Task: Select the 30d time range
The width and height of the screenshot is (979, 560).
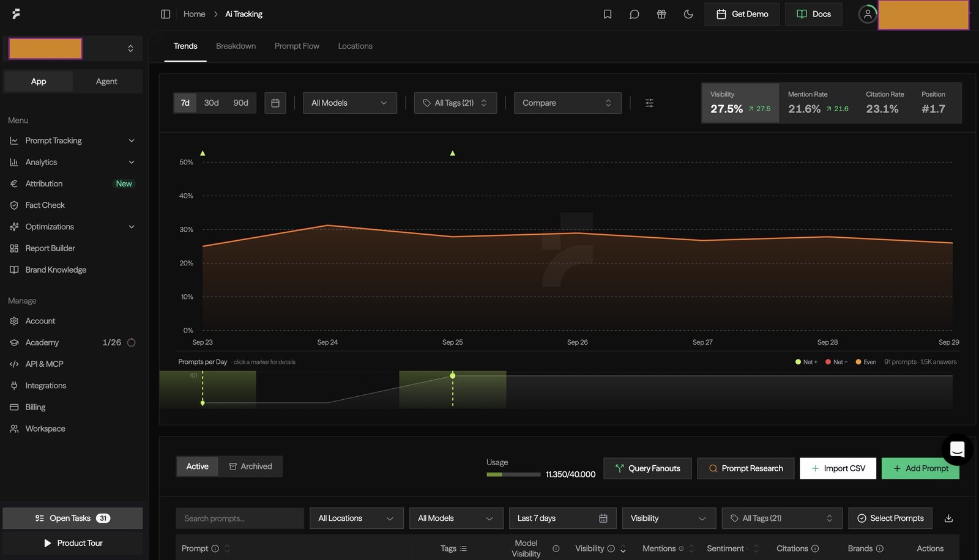Action: (211, 103)
